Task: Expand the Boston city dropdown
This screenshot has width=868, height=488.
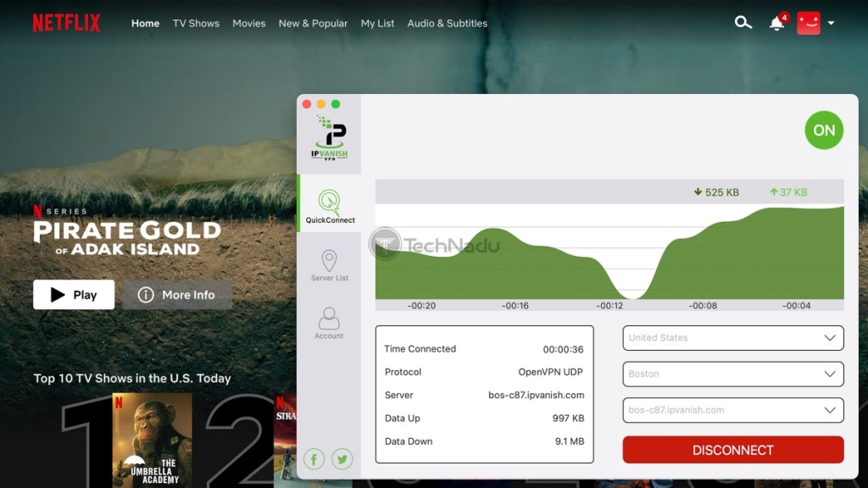Action: click(733, 374)
